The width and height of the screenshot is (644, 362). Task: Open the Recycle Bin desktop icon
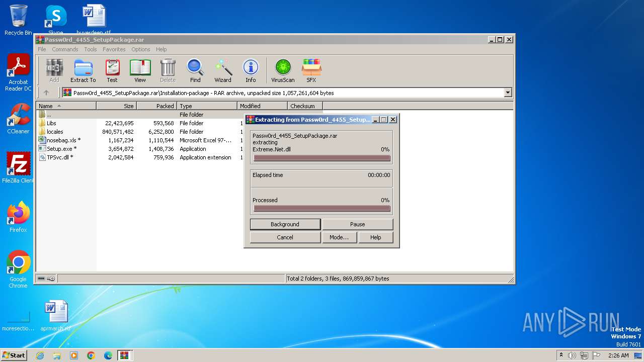click(18, 20)
